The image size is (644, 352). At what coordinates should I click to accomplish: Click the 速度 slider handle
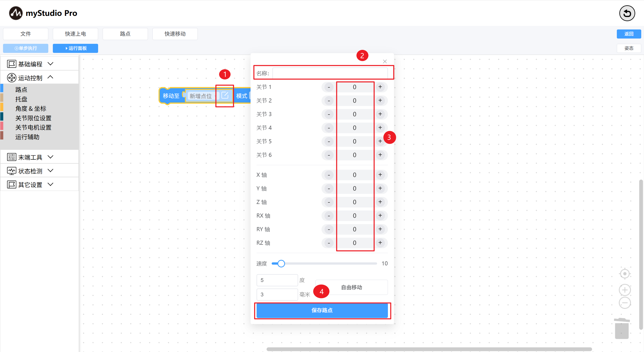(x=281, y=264)
